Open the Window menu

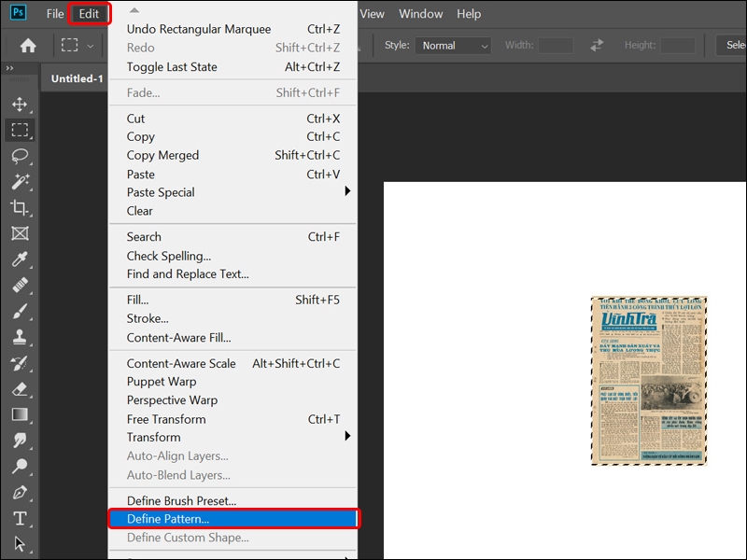[421, 14]
